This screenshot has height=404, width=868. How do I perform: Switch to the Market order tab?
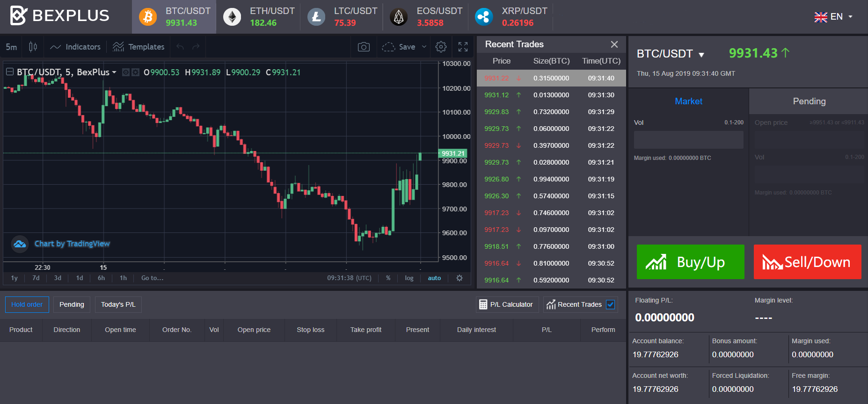(688, 101)
